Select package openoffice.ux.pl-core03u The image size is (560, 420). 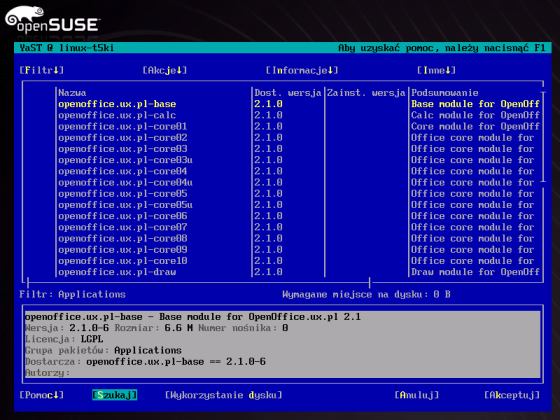[125, 160]
